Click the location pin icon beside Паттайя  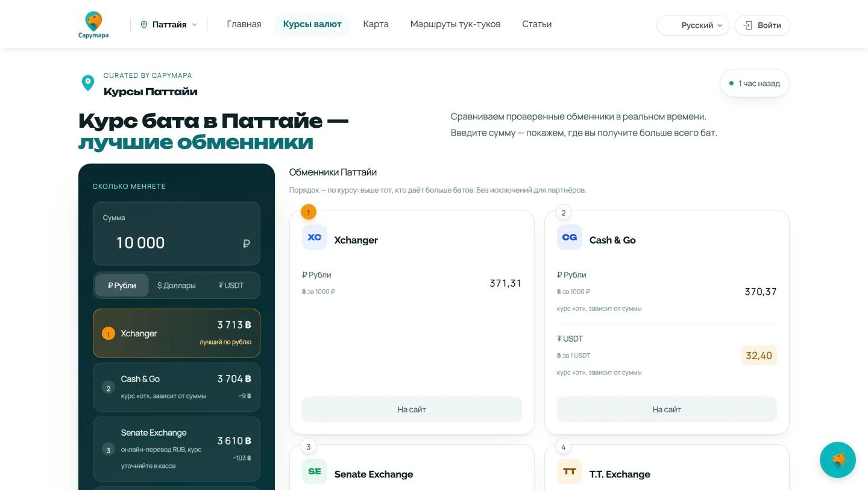coord(144,25)
